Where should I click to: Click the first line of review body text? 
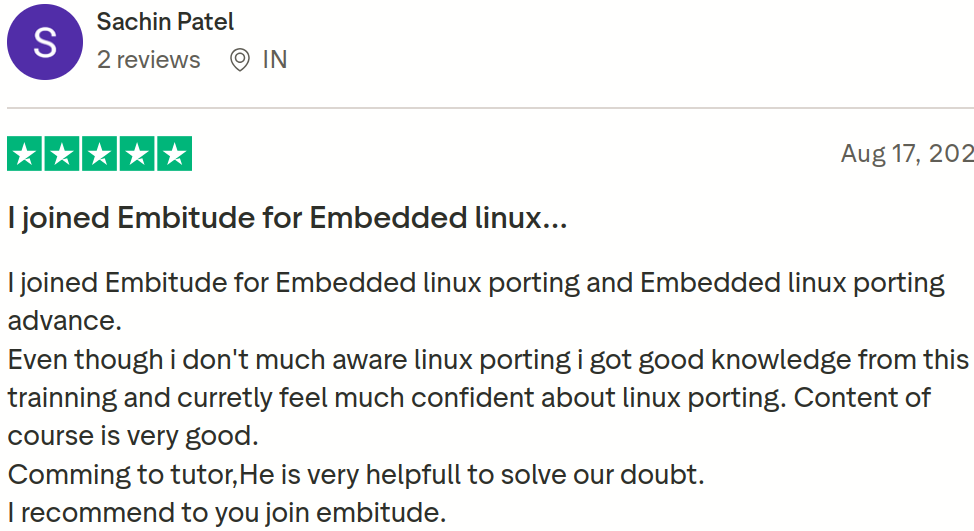click(x=475, y=283)
